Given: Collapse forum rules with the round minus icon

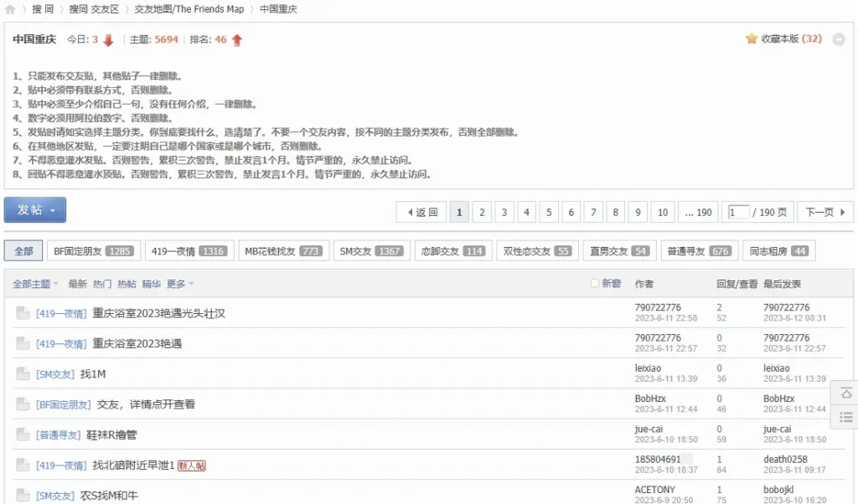Looking at the screenshot, I should (838, 39).
